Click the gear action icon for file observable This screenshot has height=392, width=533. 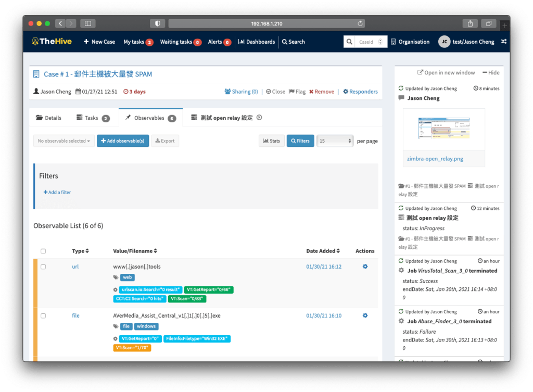click(365, 315)
